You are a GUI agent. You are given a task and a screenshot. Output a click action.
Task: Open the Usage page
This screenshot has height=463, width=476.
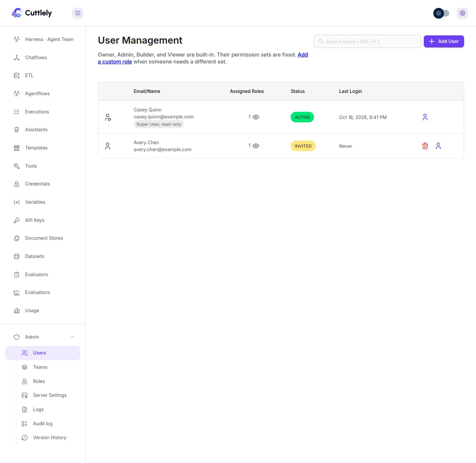pyautogui.click(x=43, y=311)
